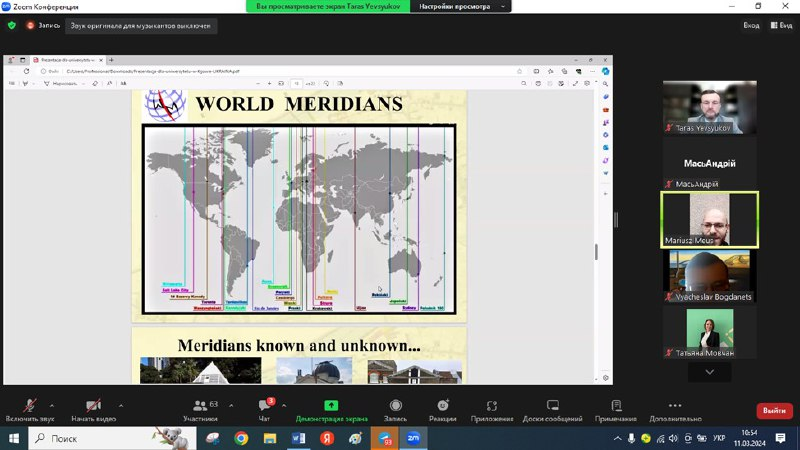Start camera with Начать видео button
This screenshot has height=450, width=800.
tap(93, 410)
